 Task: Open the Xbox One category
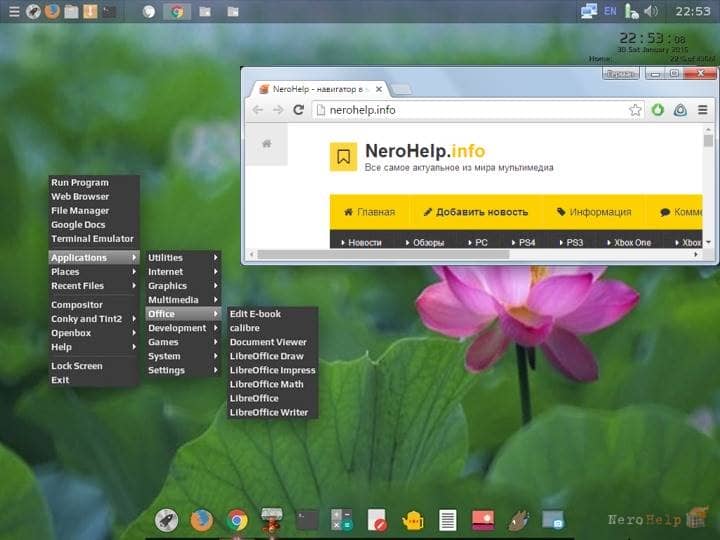click(629, 242)
